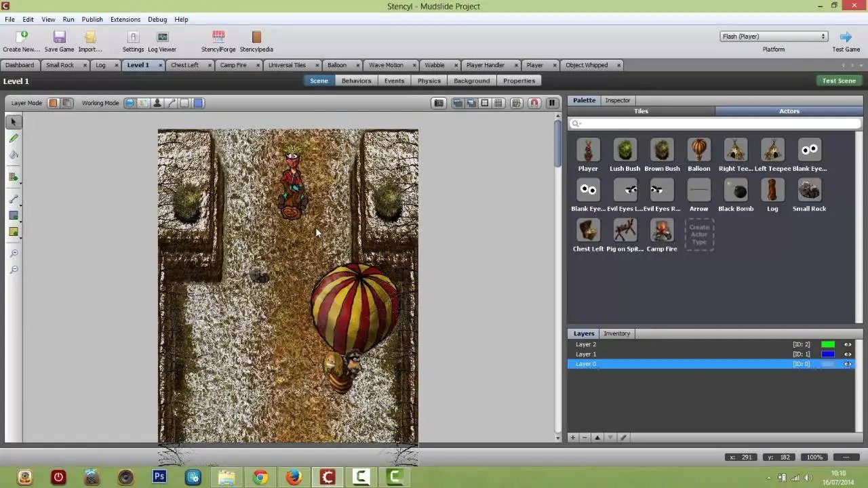This screenshot has width=868, height=488.
Task: Click the green Test Scene button
Action: pyautogui.click(x=839, y=81)
